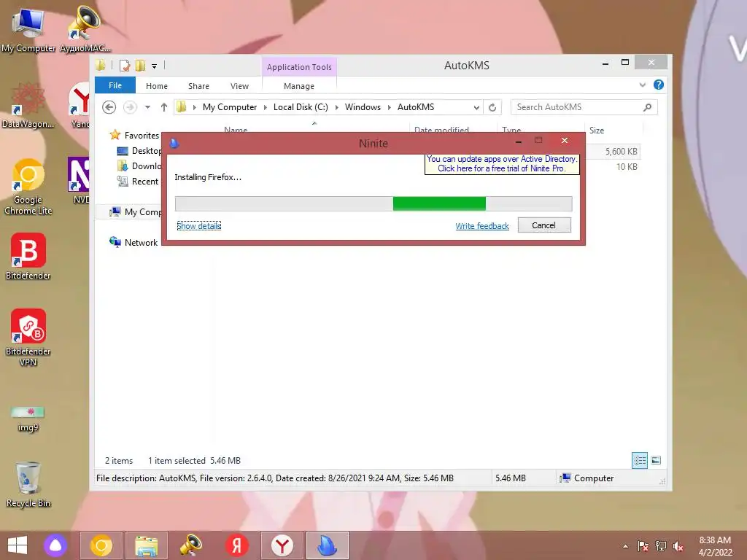This screenshot has width=747, height=560.
Task: Open the megaphone app in taskbar
Action: 191,545
